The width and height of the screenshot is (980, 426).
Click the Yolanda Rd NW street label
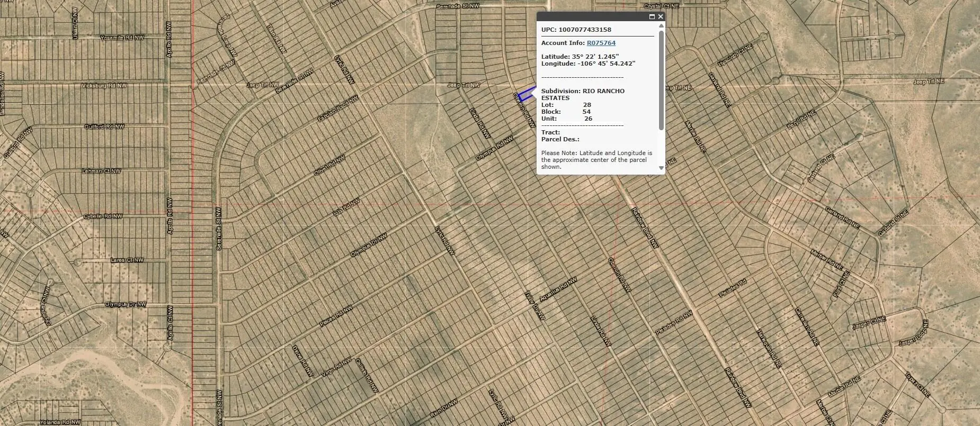tap(60, 422)
